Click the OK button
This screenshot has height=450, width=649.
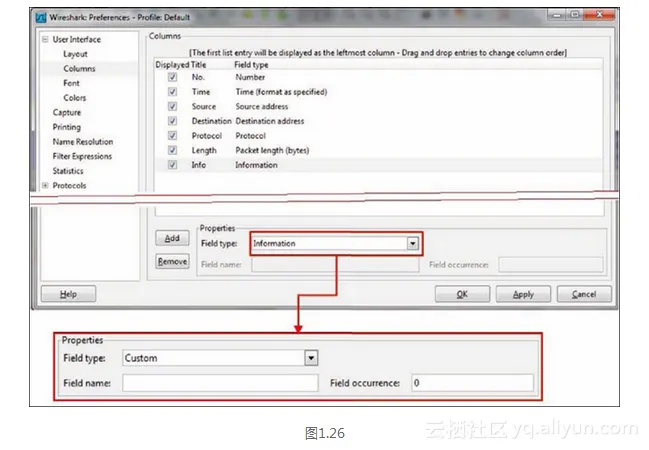click(462, 294)
